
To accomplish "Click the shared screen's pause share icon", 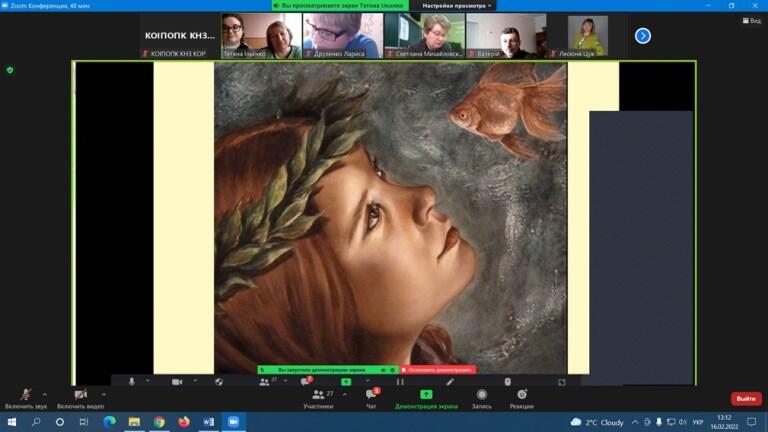I will tap(400, 382).
